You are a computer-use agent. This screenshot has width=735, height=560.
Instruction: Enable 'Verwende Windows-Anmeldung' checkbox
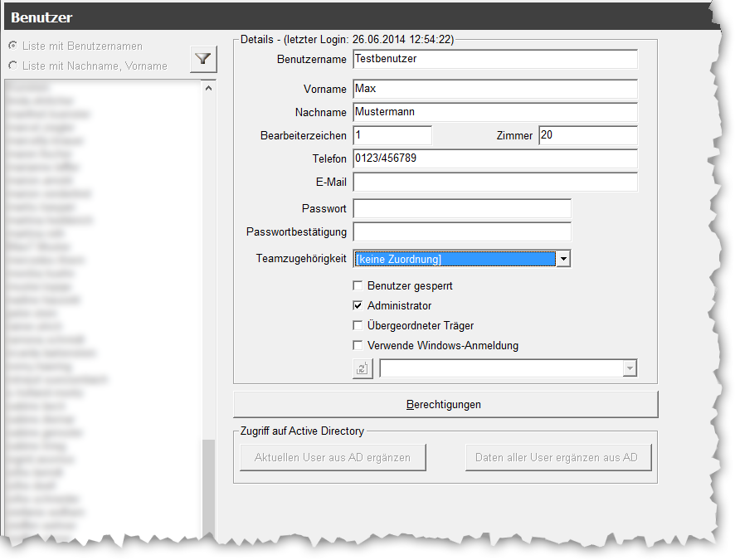[358, 346]
